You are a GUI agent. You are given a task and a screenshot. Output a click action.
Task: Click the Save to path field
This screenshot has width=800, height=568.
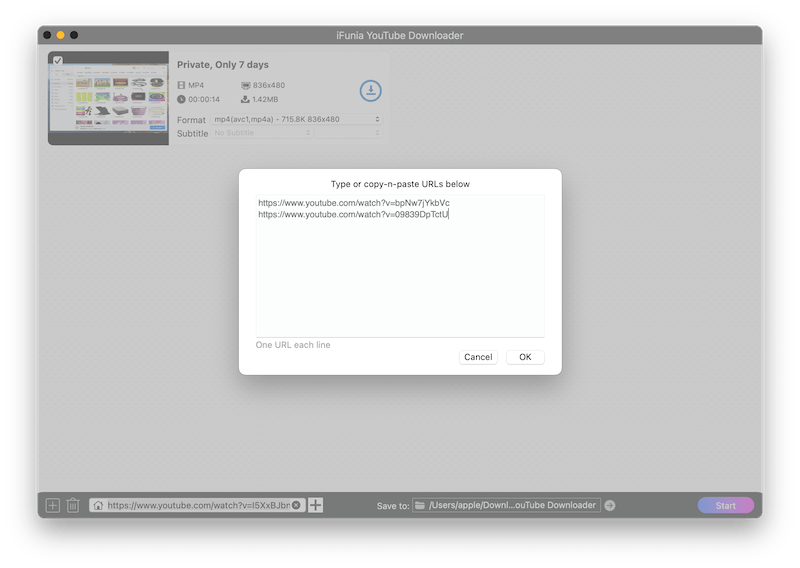pyautogui.click(x=512, y=505)
